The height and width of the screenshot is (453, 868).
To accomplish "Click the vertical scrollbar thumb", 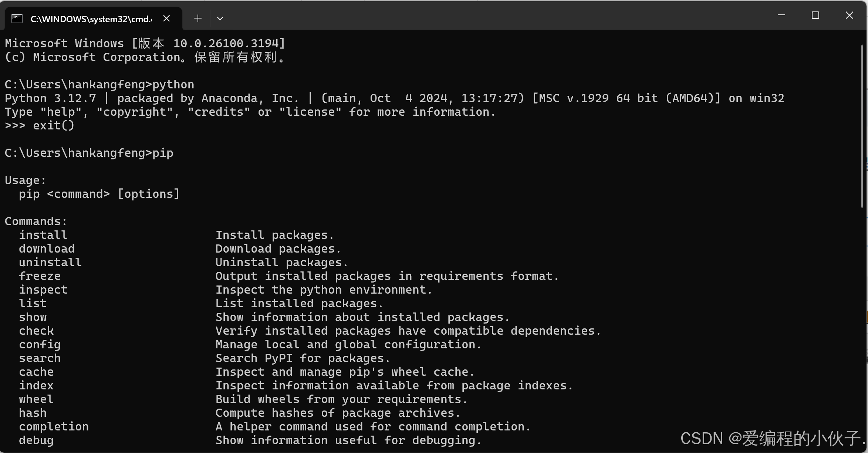I will tap(862, 126).
